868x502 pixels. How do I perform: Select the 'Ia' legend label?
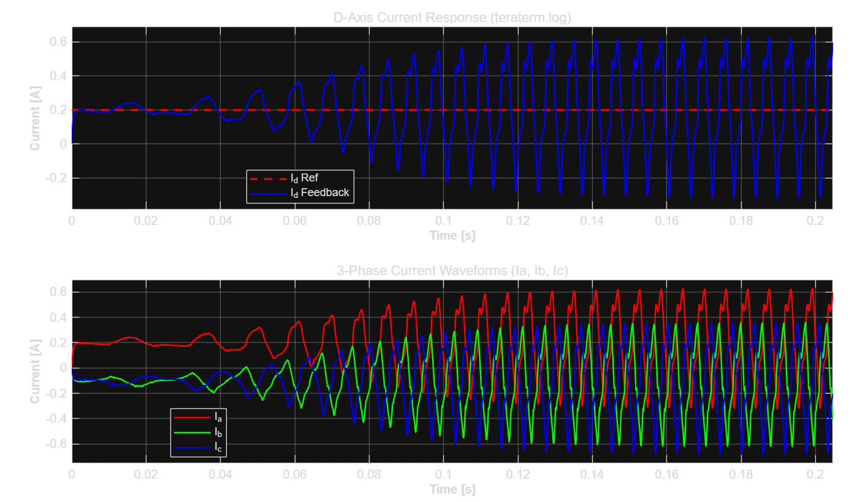(218, 417)
